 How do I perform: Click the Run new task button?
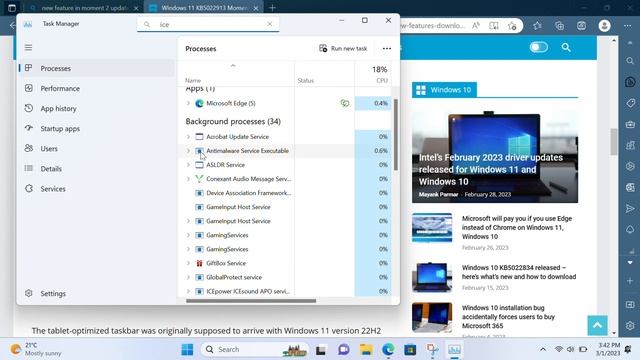pos(343,49)
